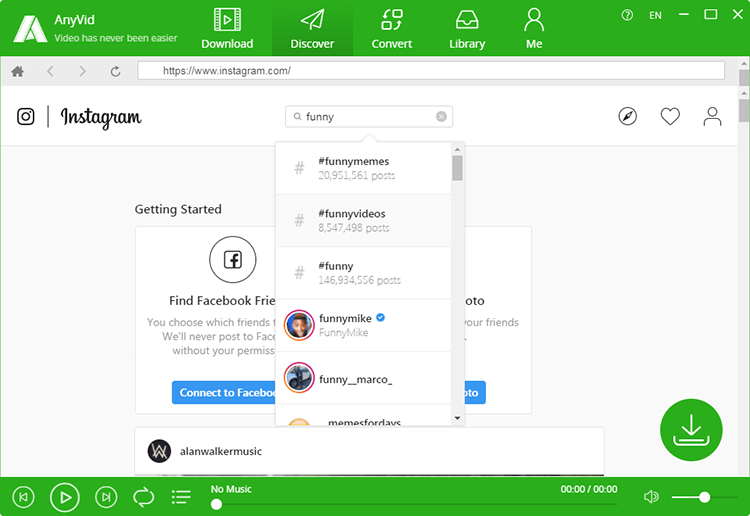This screenshot has width=750, height=516.
Task: Click the AnyVid logo
Action: (30, 29)
